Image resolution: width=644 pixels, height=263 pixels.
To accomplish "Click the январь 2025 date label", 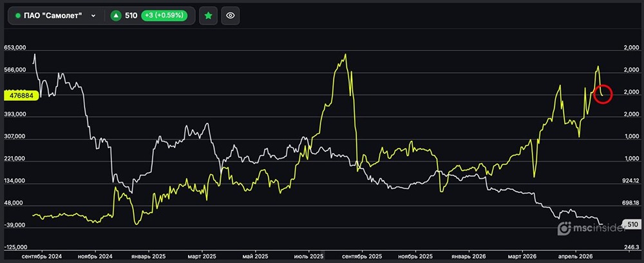I will (x=148, y=256).
